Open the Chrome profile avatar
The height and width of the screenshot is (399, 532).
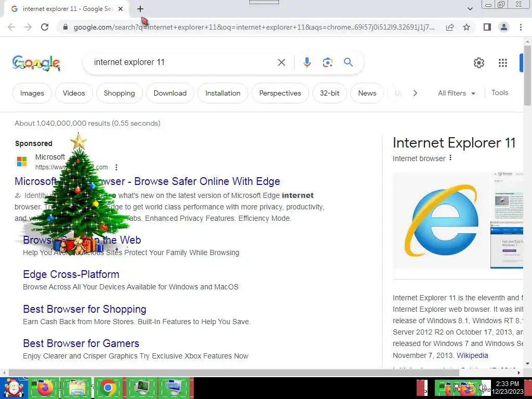pyautogui.click(x=504, y=27)
